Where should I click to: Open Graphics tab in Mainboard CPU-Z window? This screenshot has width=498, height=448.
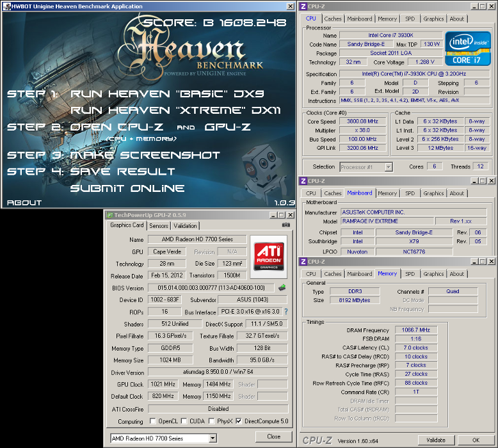(433, 193)
